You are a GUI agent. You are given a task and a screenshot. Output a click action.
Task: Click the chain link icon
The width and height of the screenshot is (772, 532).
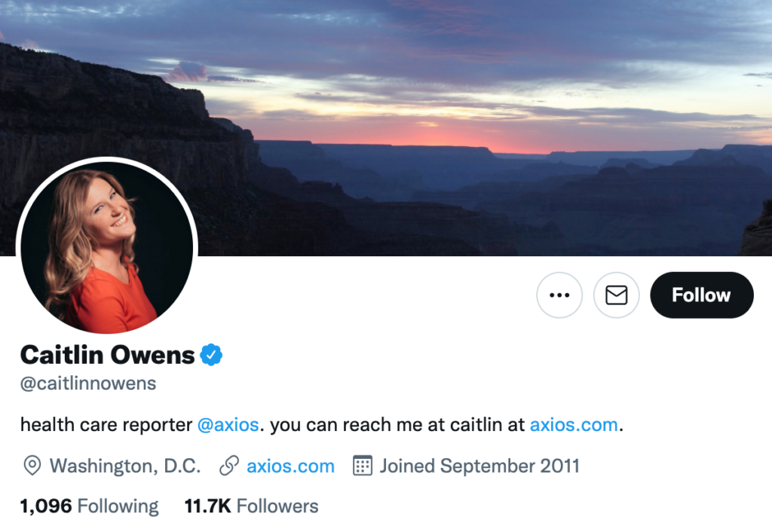coord(229,466)
